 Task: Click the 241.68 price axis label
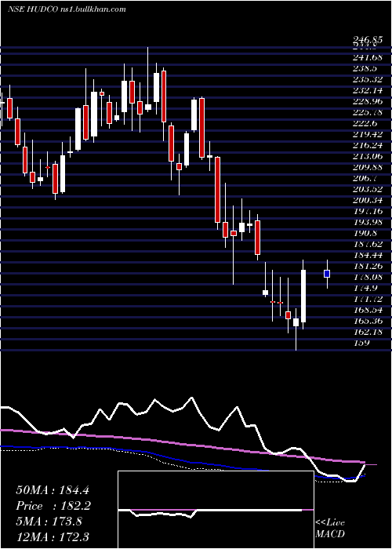coord(368,56)
